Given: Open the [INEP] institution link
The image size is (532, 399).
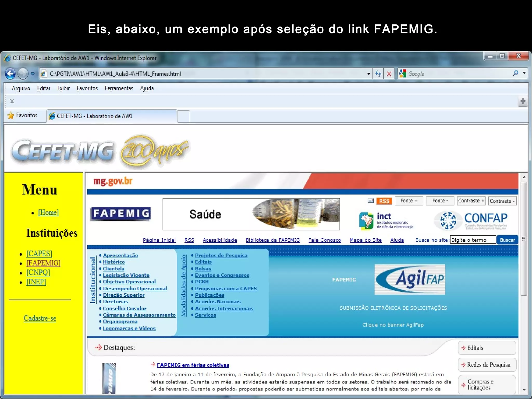Looking at the screenshot, I should [36, 282].
